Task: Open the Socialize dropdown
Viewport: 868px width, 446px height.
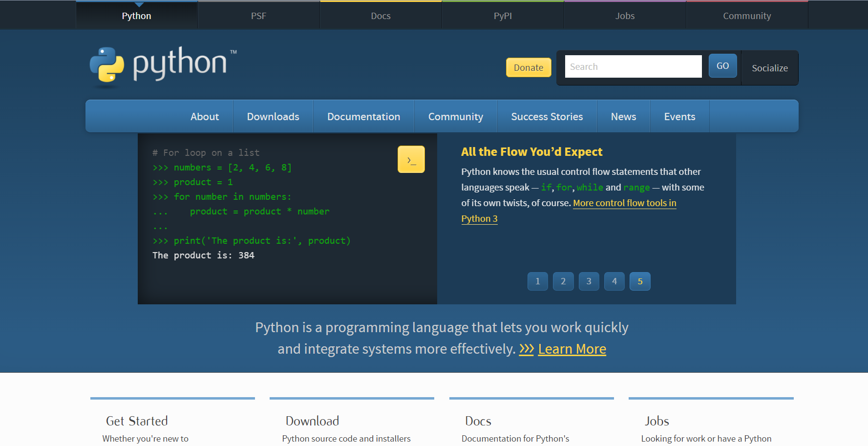Action: (x=769, y=68)
